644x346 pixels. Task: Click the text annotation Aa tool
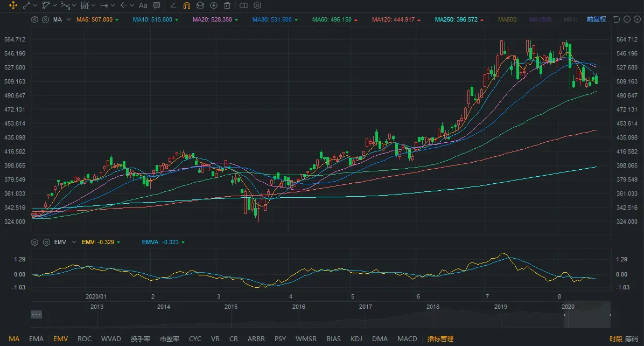coord(143,5)
